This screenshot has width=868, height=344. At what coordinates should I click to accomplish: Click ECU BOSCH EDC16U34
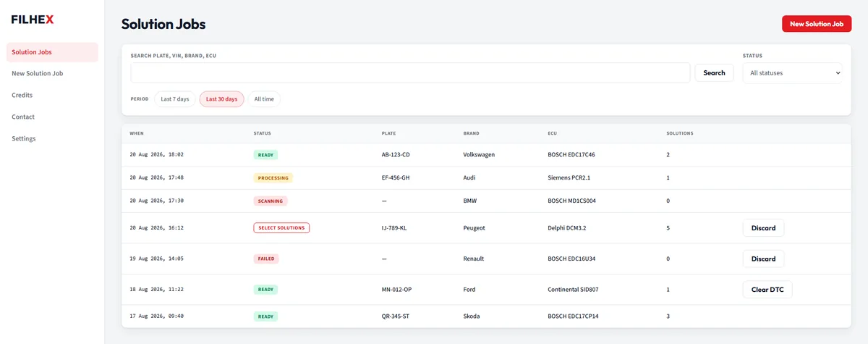[x=571, y=259]
